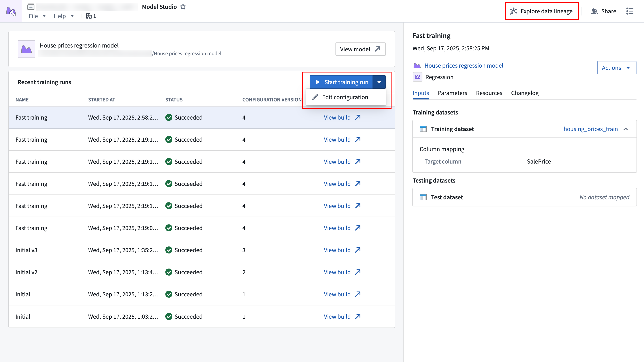Expand the Actions dropdown

[616, 68]
